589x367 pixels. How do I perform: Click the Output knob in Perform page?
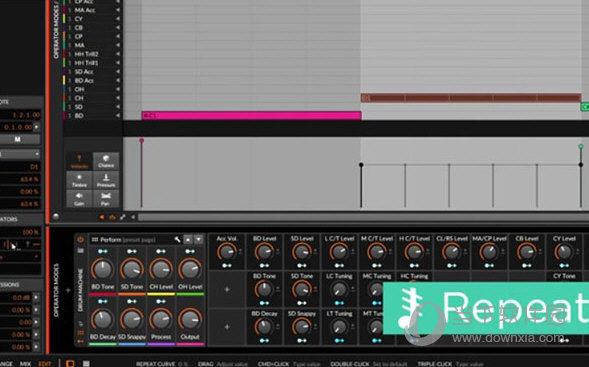190,319
